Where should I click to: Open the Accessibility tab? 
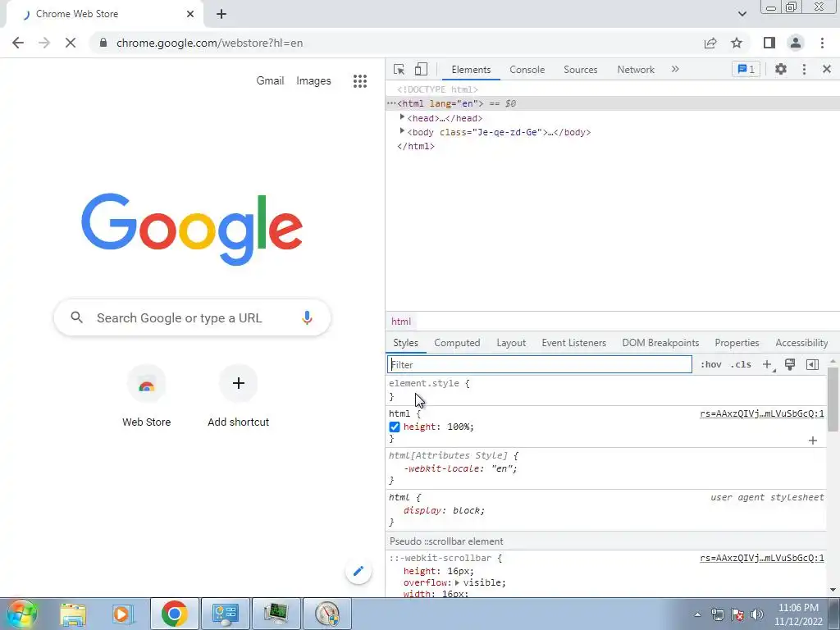pyautogui.click(x=801, y=343)
